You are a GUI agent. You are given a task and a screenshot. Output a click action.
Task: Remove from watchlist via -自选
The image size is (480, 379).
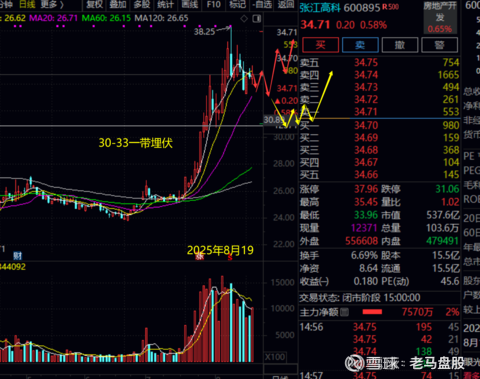coord(262,4)
